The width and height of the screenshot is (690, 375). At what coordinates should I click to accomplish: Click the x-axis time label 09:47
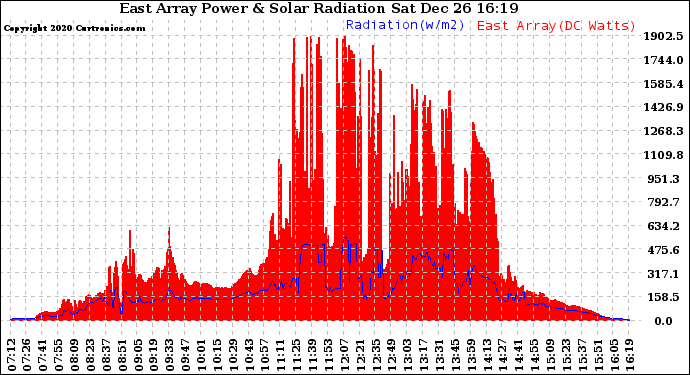click(x=186, y=355)
